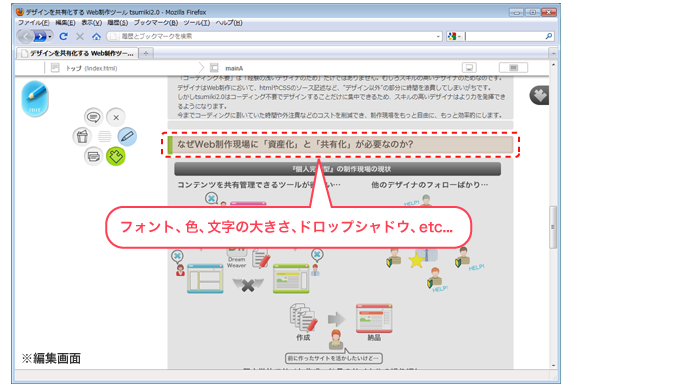The image size is (700, 392).
Task: Open the dark puzzle piece panel at right edge
Action: pos(539,95)
